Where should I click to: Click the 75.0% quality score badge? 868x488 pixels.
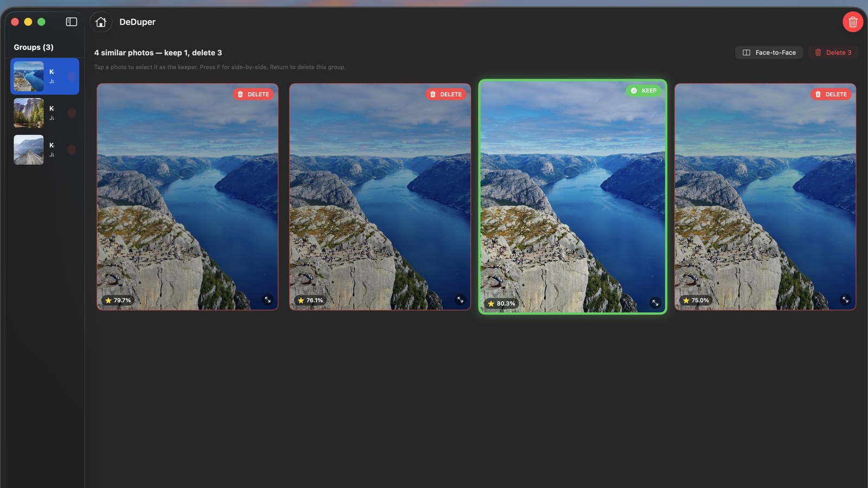(x=696, y=300)
